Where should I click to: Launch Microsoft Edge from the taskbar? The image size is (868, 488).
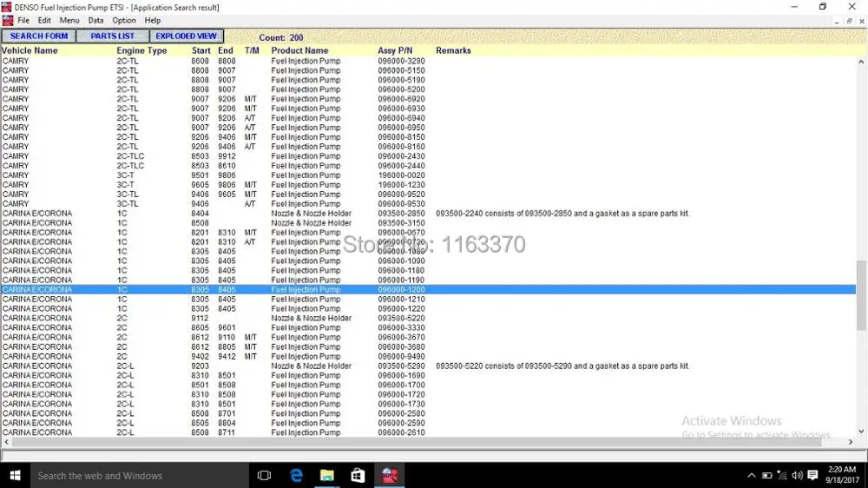pyautogui.click(x=296, y=475)
